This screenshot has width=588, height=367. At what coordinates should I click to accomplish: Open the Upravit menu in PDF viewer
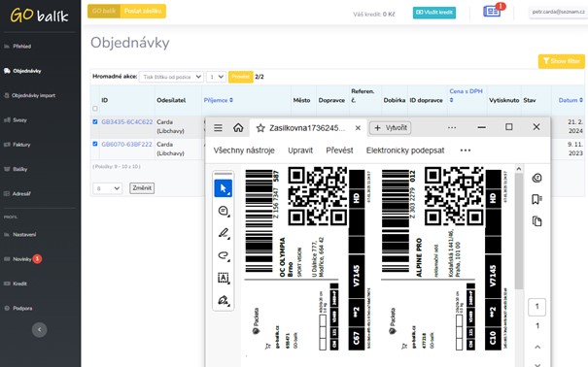(300, 150)
